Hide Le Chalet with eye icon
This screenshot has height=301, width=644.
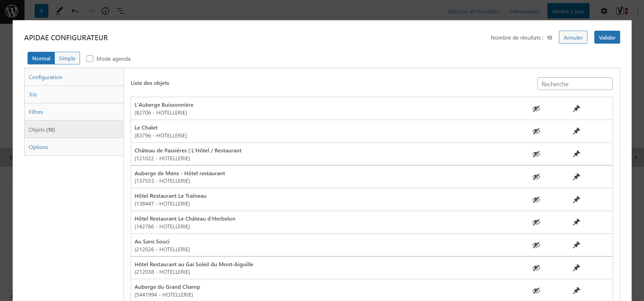[536, 131]
